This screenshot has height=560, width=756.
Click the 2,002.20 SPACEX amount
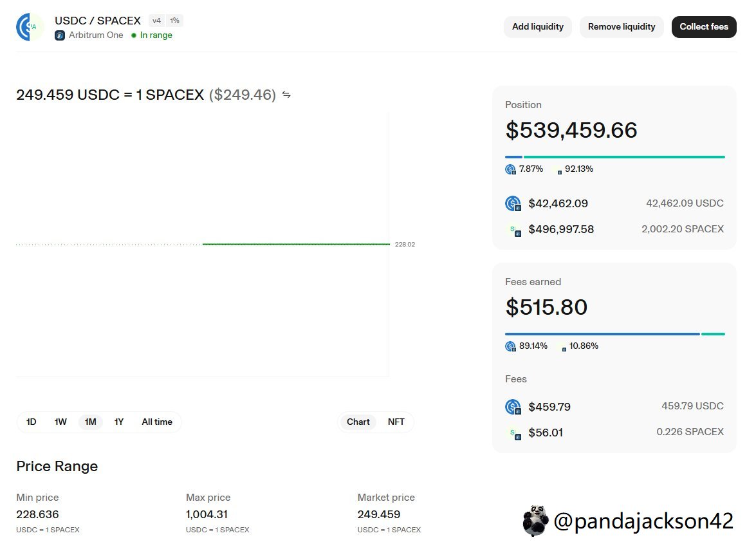click(x=683, y=229)
